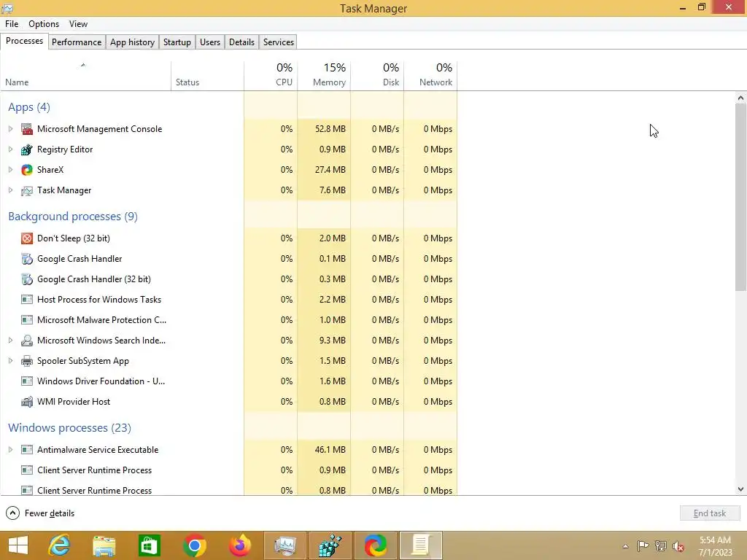Launch Internet Explorer from the taskbar
This screenshot has width=747, height=560.
(59, 545)
